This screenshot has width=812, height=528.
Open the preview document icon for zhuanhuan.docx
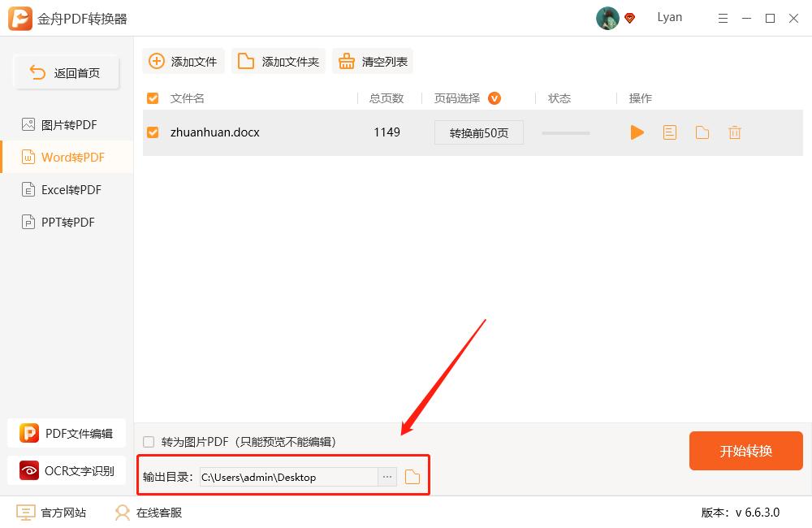point(670,132)
